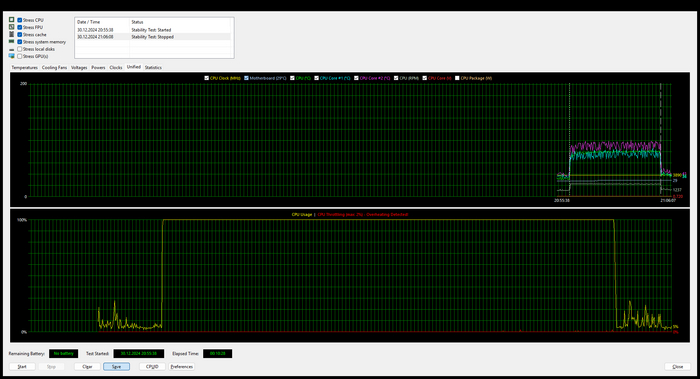Click the Elapsed Time value field

point(217,354)
